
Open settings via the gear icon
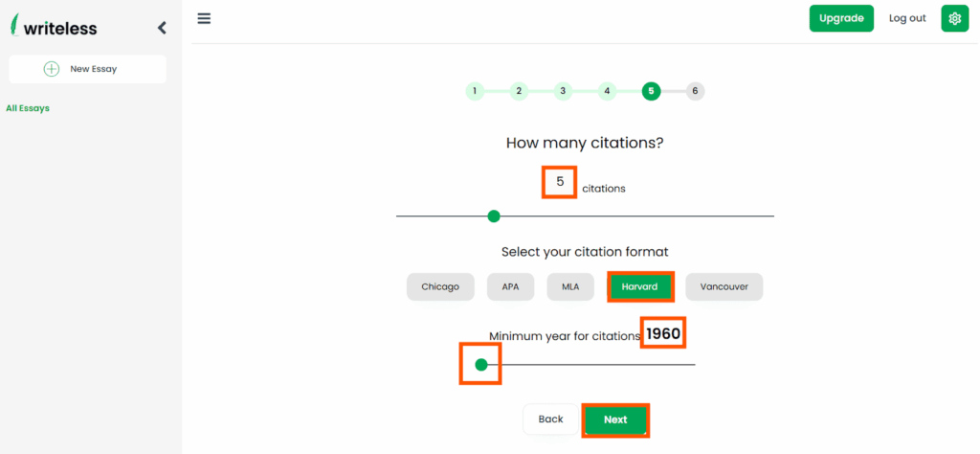pyautogui.click(x=954, y=19)
